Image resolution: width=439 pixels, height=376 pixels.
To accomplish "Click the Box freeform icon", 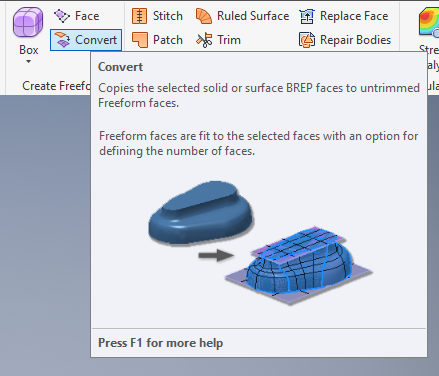I will [28, 22].
